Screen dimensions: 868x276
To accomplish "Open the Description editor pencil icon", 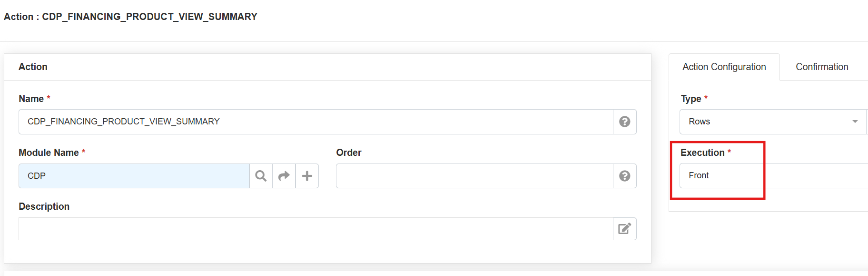I will (x=624, y=229).
